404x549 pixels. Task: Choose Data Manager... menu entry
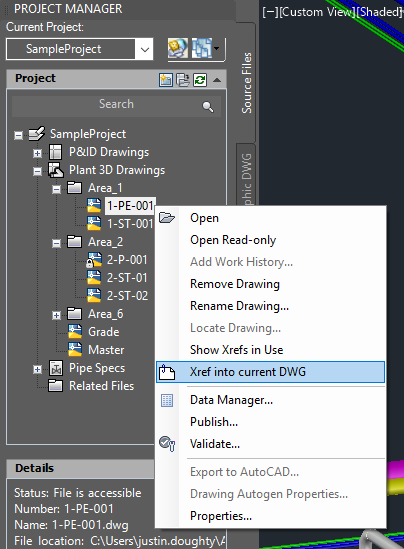click(x=231, y=400)
